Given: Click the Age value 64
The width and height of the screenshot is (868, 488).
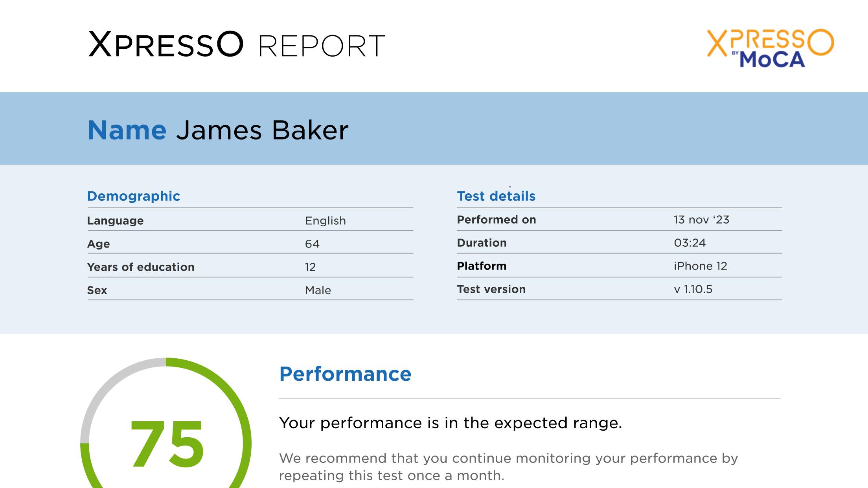Looking at the screenshot, I should (x=312, y=244).
